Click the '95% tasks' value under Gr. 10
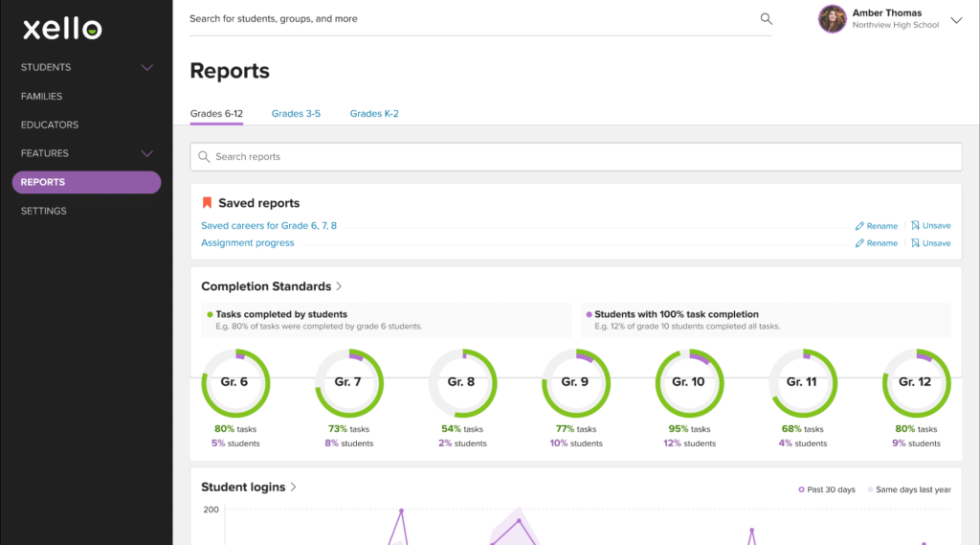Image resolution: width=980 pixels, height=545 pixels. click(x=689, y=429)
